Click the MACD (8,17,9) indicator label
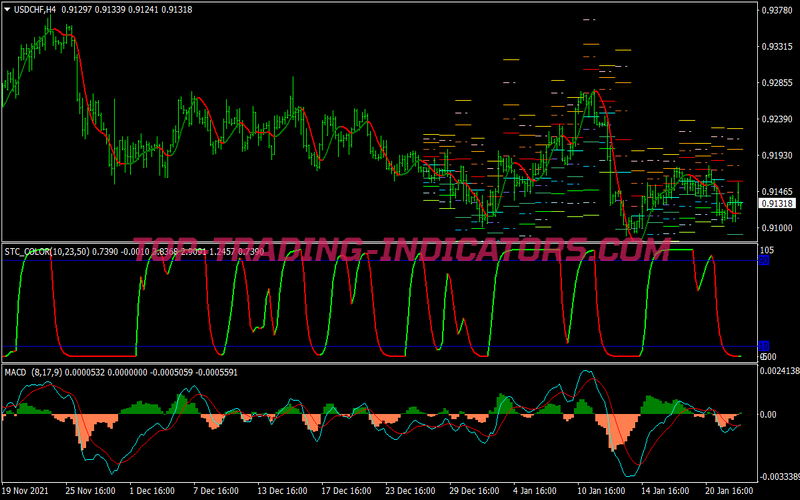 [33, 372]
